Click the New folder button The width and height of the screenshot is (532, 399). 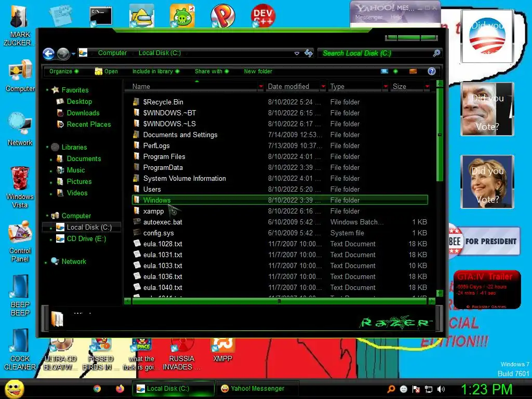tap(258, 71)
